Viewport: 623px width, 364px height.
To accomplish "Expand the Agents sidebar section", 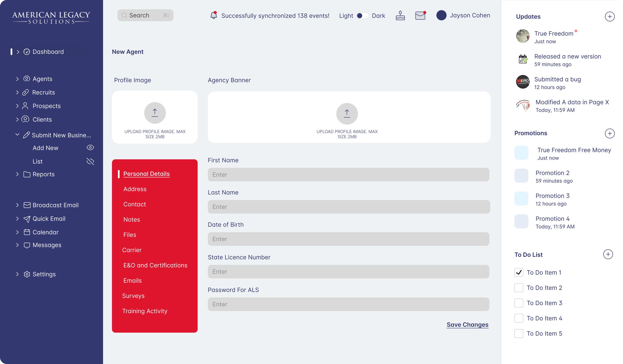I will (x=17, y=79).
